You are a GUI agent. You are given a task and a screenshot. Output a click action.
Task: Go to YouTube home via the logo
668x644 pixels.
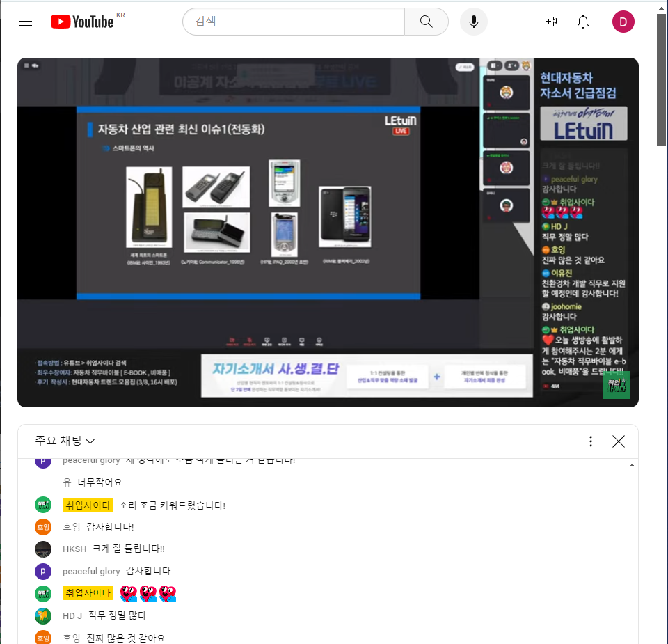(82, 22)
